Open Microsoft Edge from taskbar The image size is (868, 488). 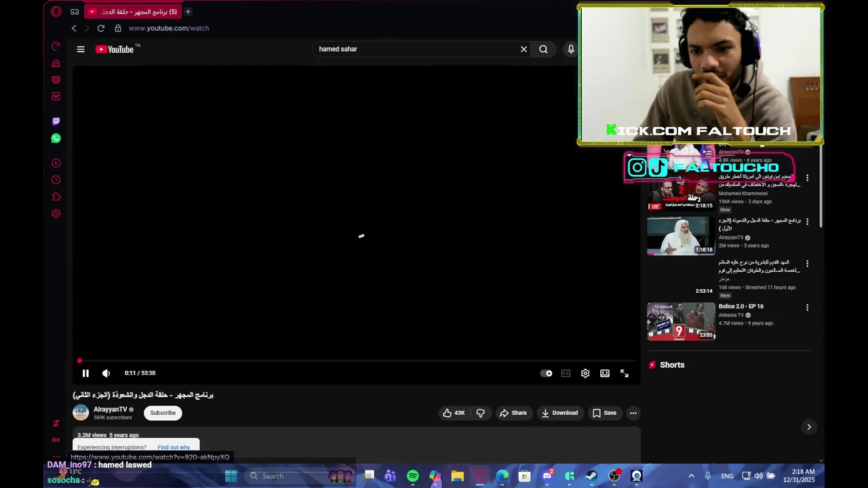502,476
